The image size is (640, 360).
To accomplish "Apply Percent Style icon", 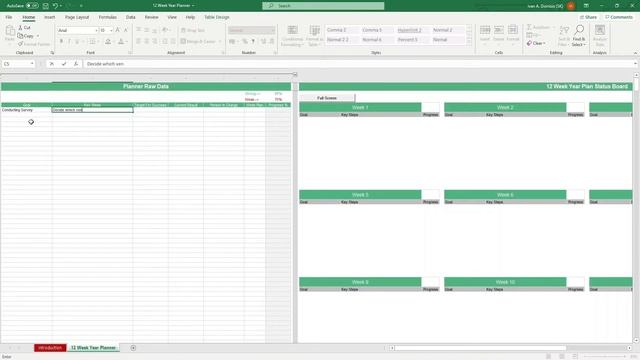I will point(245,41).
